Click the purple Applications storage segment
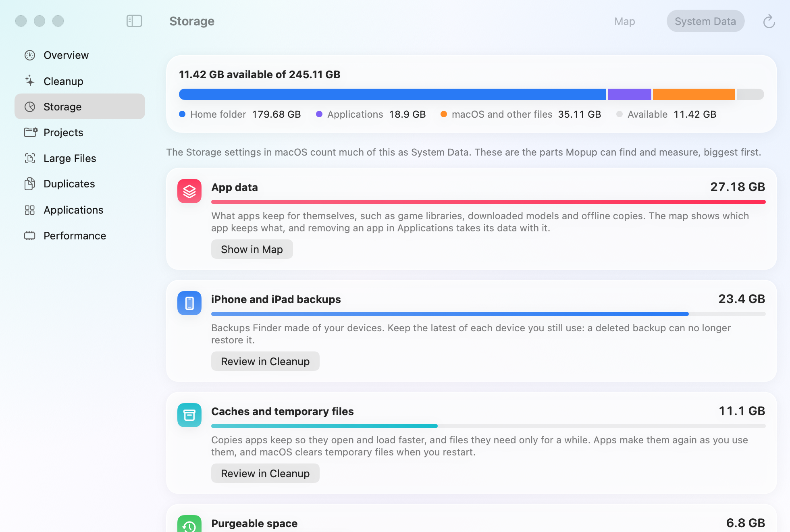The image size is (790, 532). tap(630, 94)
